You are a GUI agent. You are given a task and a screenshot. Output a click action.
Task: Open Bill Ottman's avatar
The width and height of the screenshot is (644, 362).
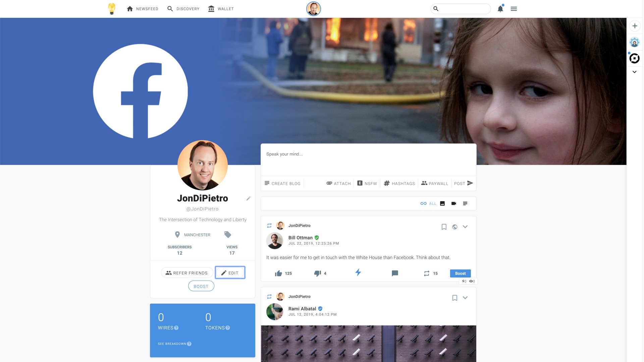click(x=275, y=241)
